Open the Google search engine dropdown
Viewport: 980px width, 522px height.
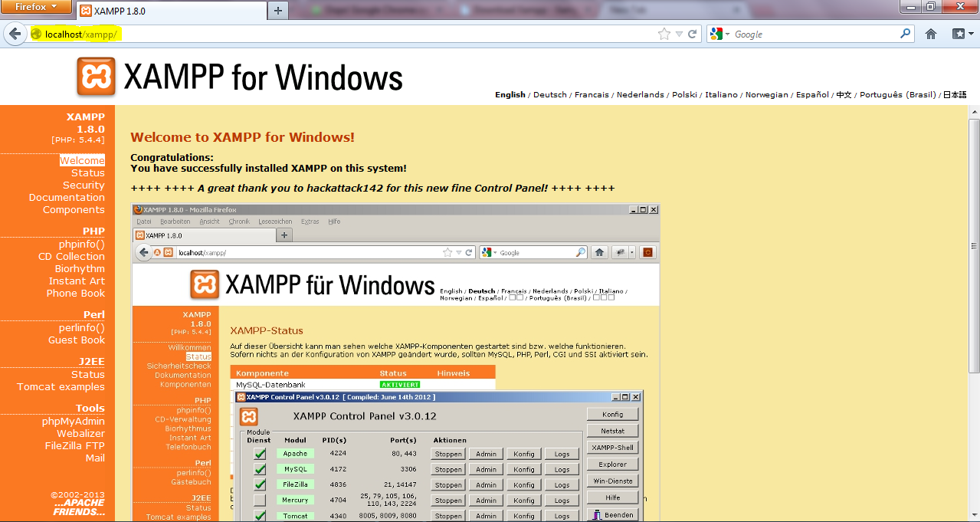point(720,34)
